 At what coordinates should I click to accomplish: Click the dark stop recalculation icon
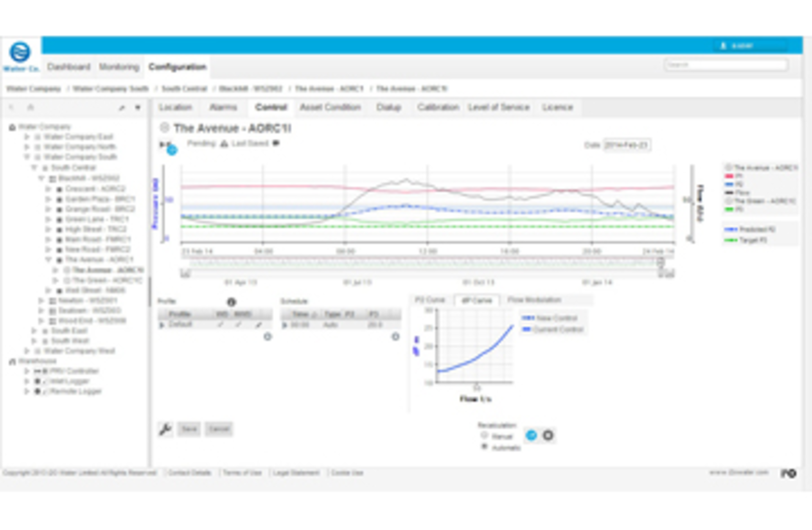[x=548, y=435]
